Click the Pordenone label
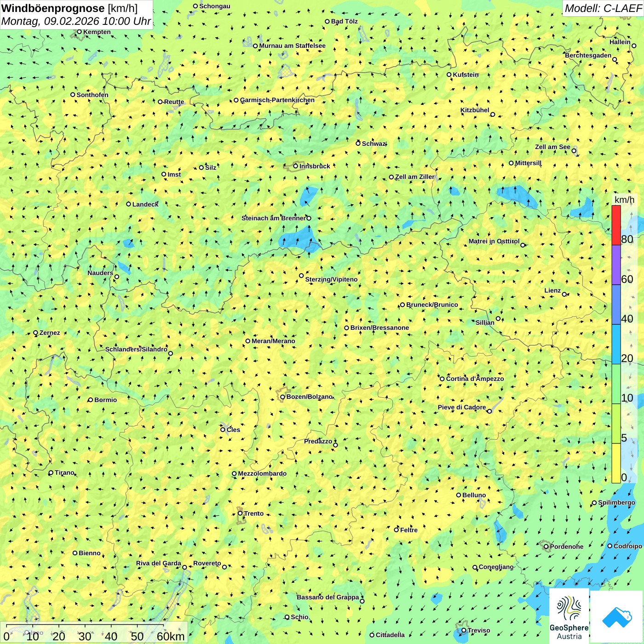 coord(566,546)
